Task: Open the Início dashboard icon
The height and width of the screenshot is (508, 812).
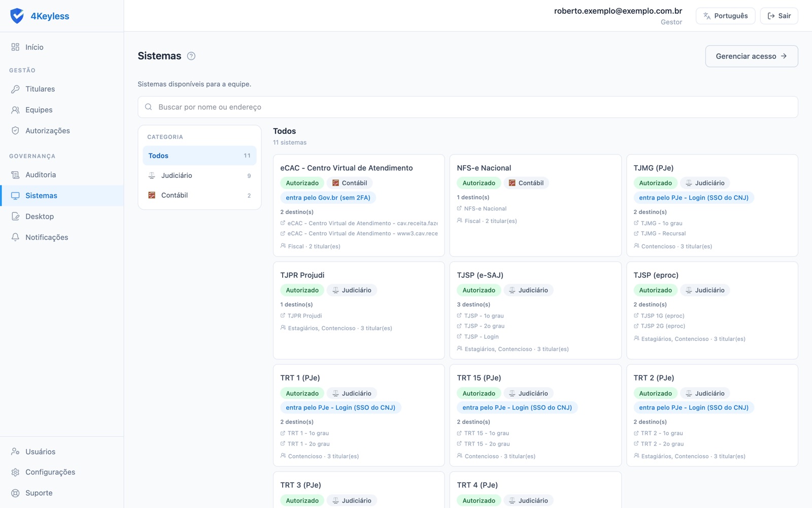Action: tap(15, 47)
